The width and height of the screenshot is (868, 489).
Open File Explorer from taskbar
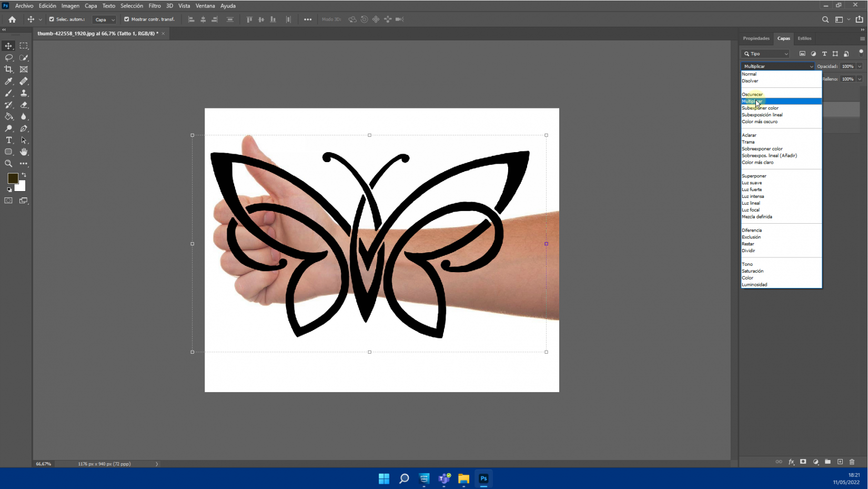463,478
